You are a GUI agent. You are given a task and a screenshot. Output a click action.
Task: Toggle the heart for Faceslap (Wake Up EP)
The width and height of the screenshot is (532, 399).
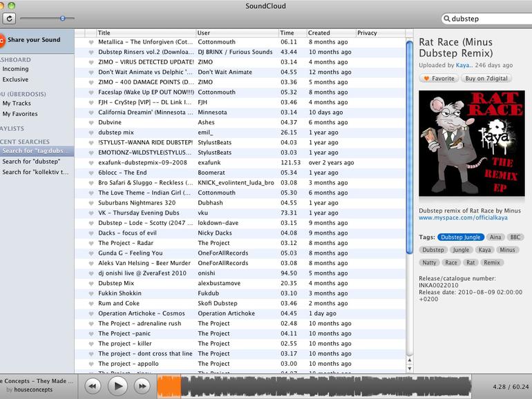tap(91, 93)
